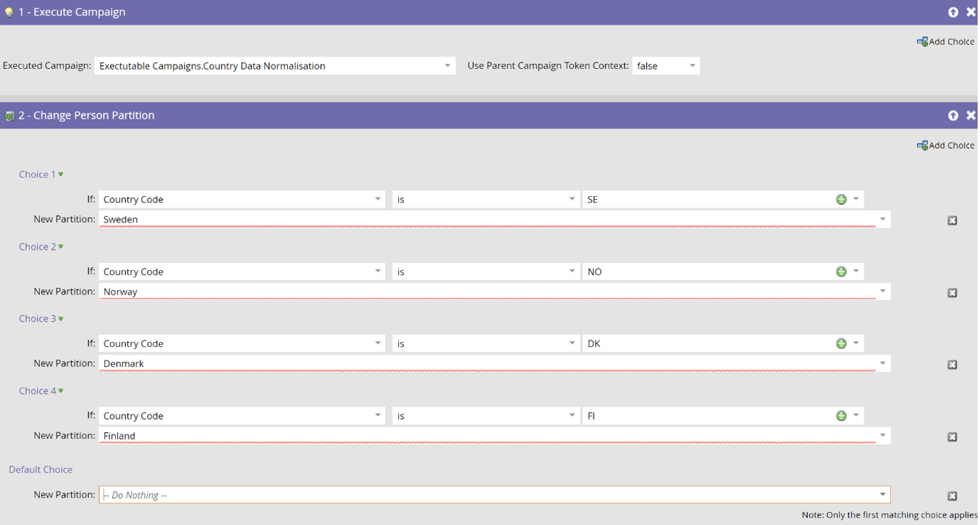Image resolution: width=980 pixels, height=525 pixels.
Task: Click the Choice 1 label
Action: point(37,175)
